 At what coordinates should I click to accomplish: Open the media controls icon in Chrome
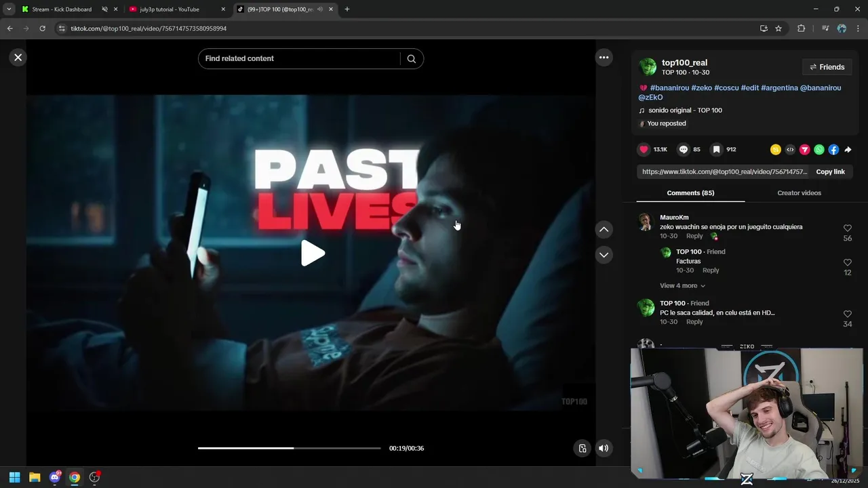pyautogui.click(x=825, y=28)
